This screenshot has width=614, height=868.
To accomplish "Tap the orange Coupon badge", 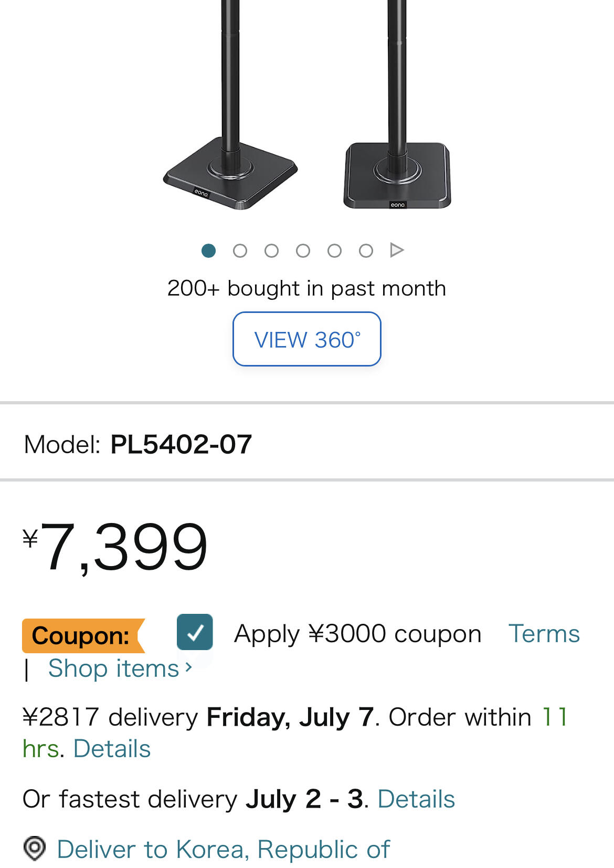I will click(81, 635).
